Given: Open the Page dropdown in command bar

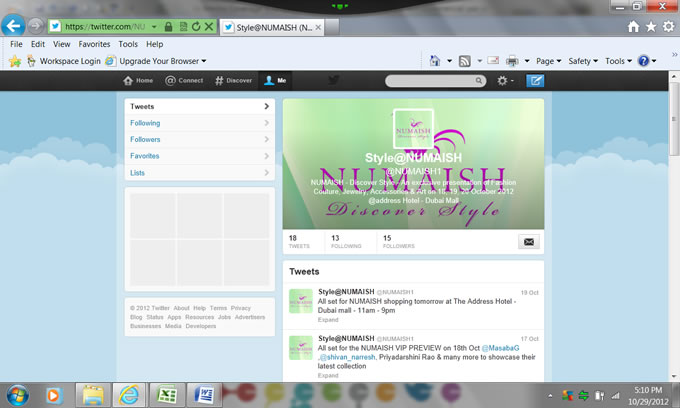Looking at the screenshot, I should (549, 61).
